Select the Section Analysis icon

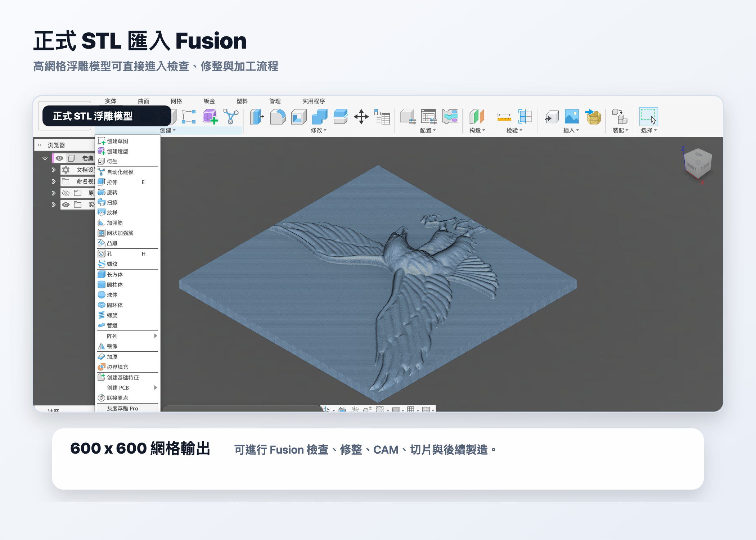coord(525,117)
